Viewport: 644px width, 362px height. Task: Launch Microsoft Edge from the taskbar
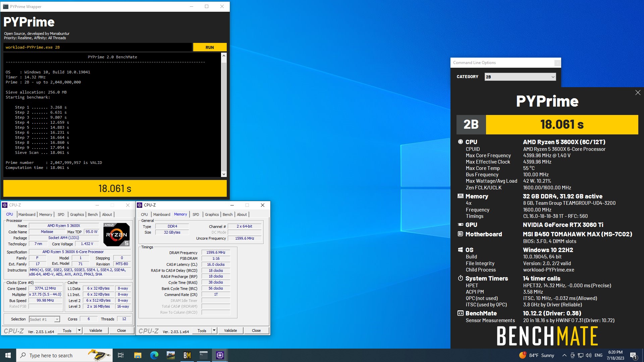[x=154, y=355]
